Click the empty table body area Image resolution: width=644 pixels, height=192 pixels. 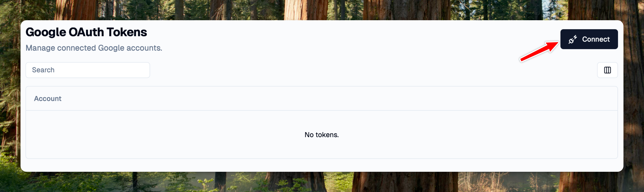click(x=322, y=134)
